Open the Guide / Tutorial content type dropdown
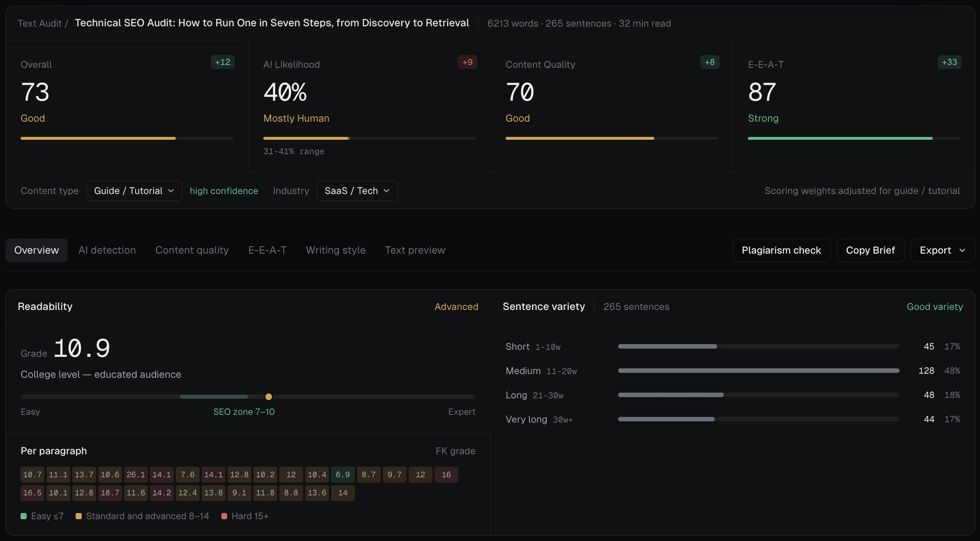The height and width of the screenshot is (541, 980). 134,191
